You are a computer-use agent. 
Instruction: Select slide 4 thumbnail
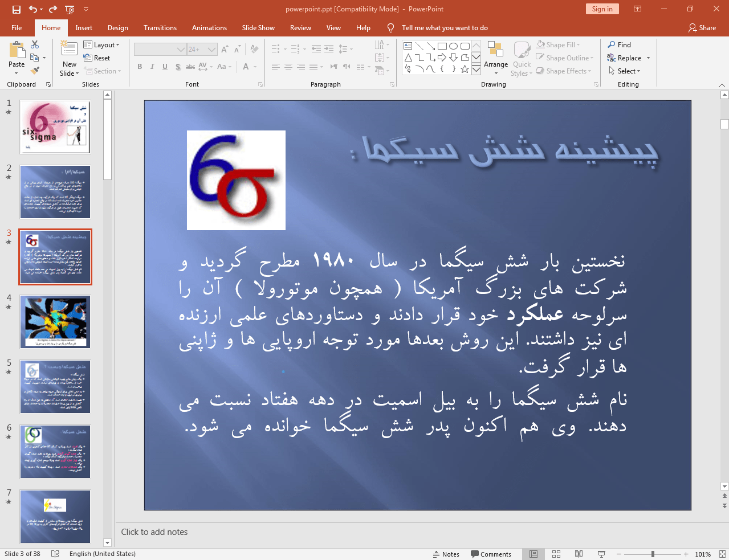(55, 321)
